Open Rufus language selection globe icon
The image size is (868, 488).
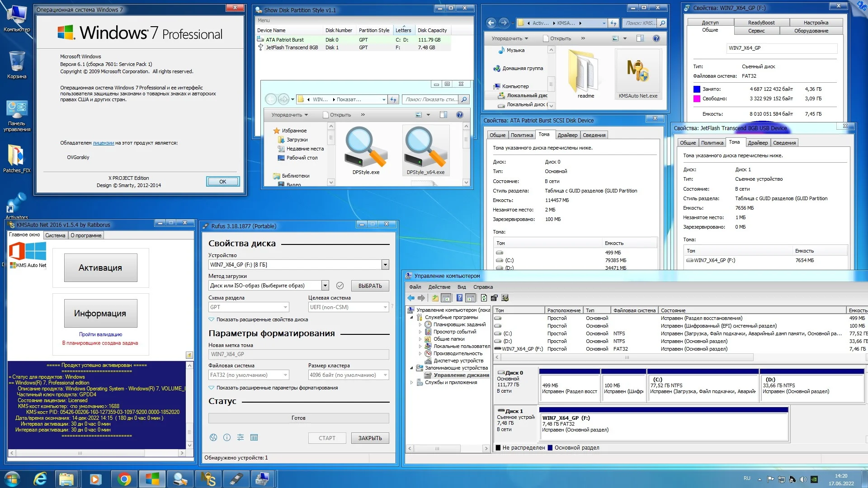213,437
